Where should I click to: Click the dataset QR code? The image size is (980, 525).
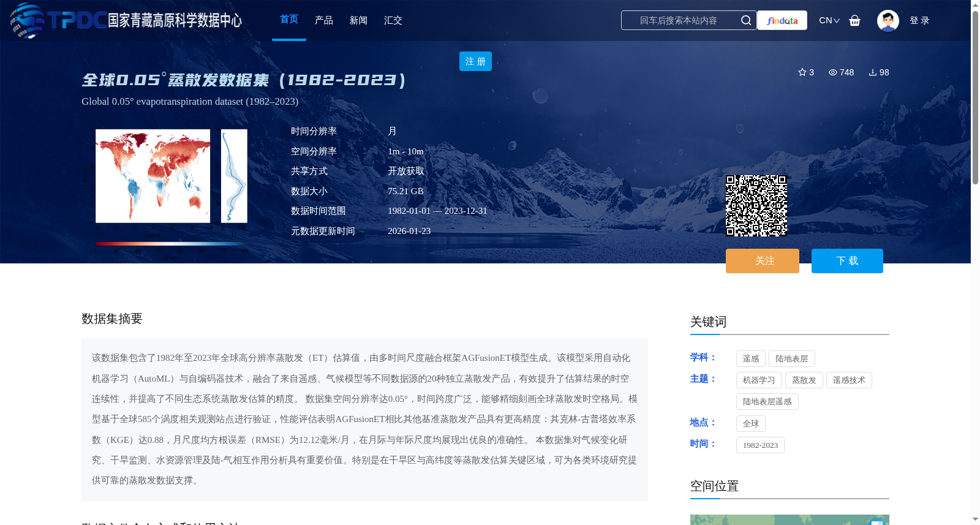(x=756, y=206)
